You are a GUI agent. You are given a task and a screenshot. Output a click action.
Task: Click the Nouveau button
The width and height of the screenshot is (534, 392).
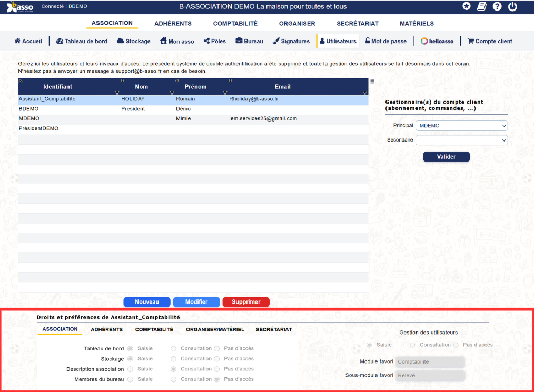click(147, 302)
